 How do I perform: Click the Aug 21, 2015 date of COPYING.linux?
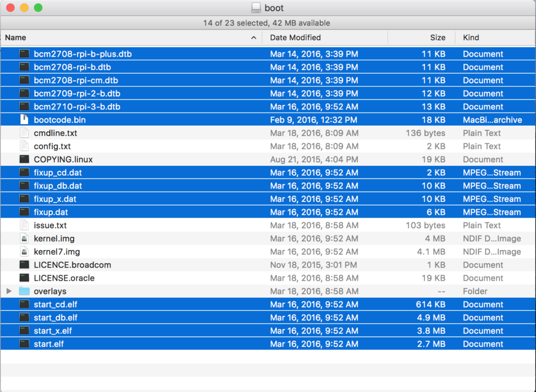click(314, 159)
